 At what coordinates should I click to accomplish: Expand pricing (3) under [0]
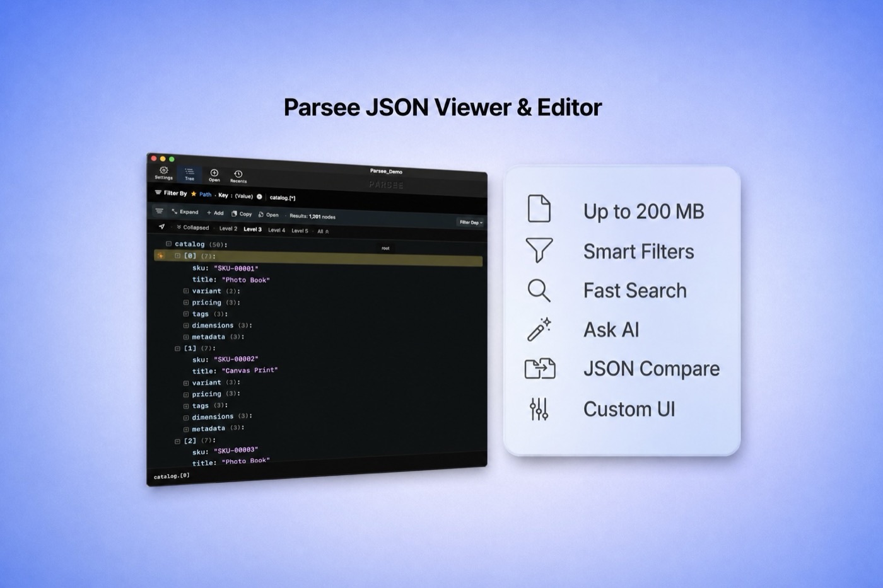[x=186, y=303]
